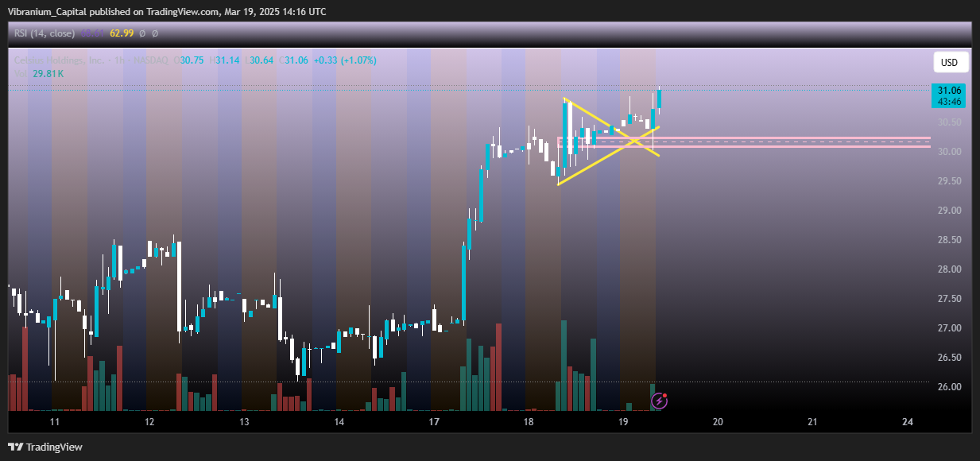Image resolution: width=980 pixels, height=461 pixels.
Task: Click the lightning bolt icon on the time axis
Action: click(659, 401)
